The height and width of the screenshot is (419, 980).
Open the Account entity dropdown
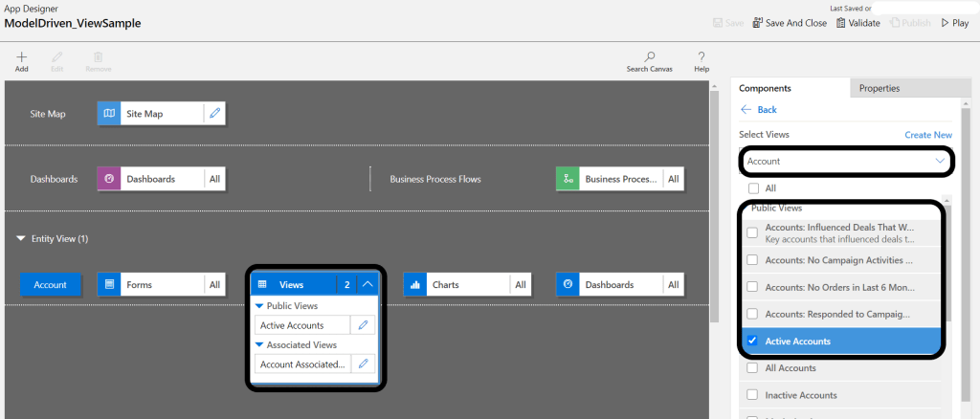coord(846,162)
